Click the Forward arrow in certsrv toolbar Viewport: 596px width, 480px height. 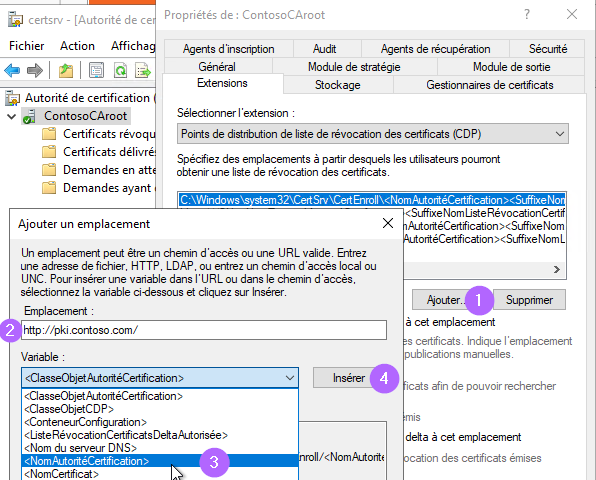coord(35,71)
